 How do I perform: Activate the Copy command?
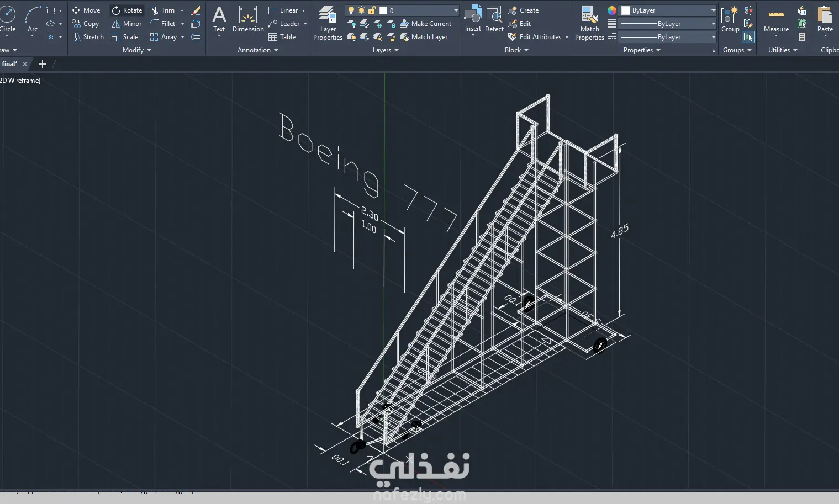click(85, 24)
